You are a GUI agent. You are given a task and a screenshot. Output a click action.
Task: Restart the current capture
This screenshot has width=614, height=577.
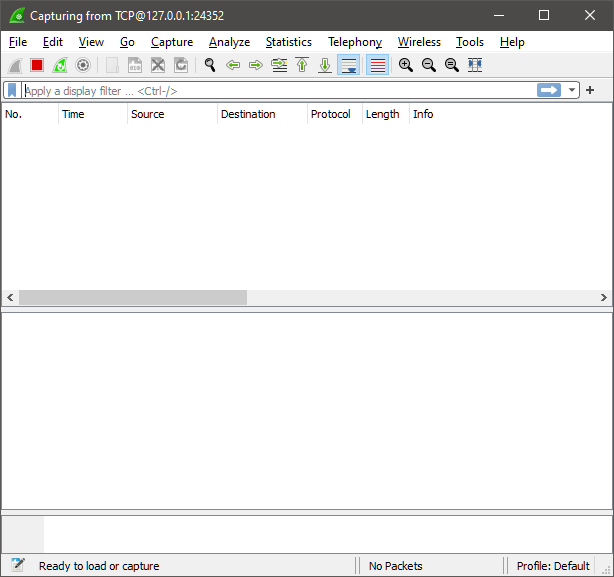click(x=60, y=65)
